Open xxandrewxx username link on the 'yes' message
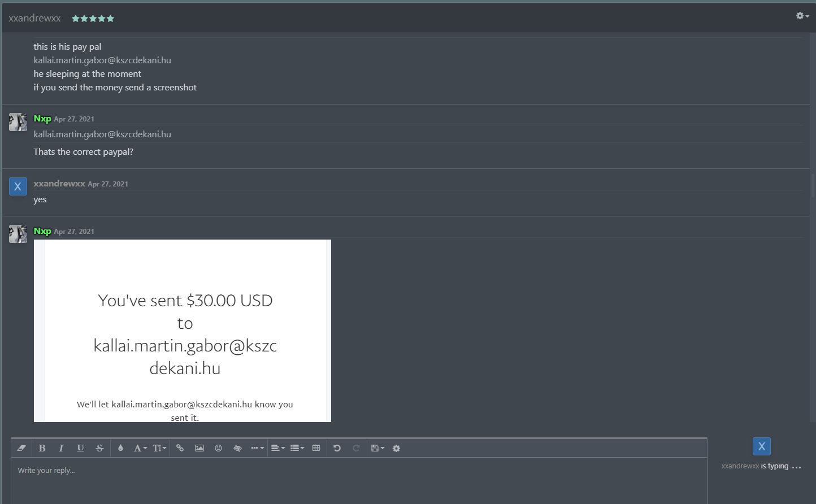 (59, 184)
